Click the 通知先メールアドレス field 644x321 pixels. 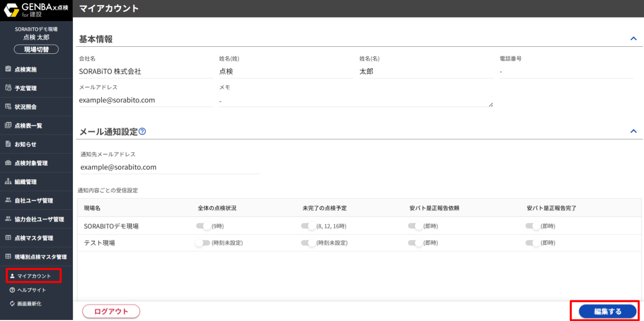pyautogui.click(x=170, y=167)
